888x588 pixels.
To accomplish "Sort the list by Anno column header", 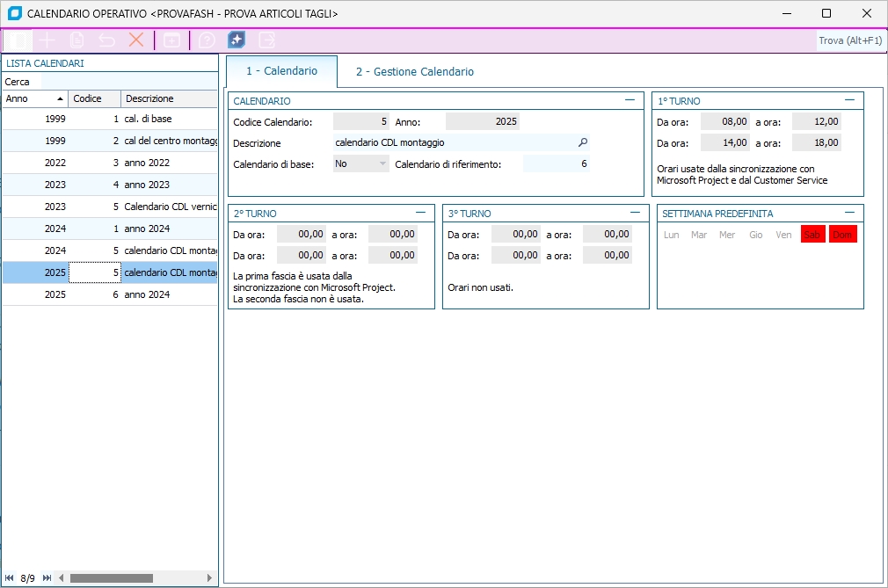I will click(33, 98).
